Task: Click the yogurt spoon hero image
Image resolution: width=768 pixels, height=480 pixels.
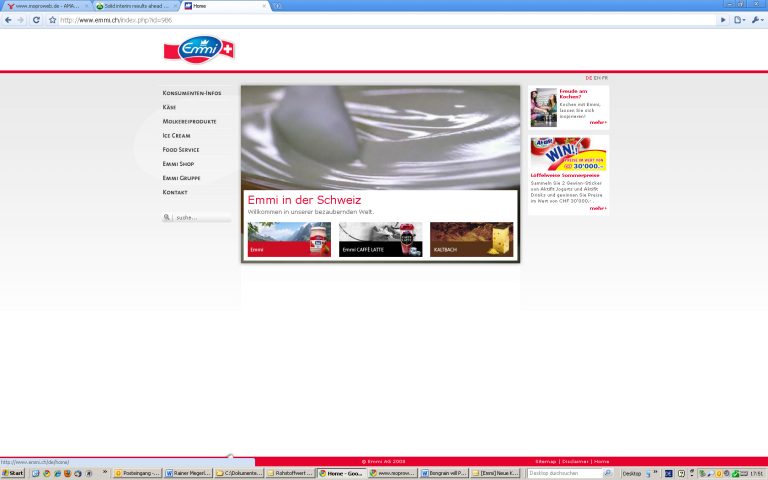Action: coord(380,138)
